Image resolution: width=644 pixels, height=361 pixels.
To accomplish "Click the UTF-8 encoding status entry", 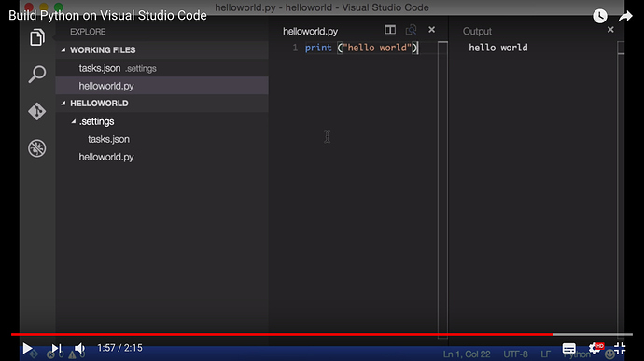I will point(515,354).
